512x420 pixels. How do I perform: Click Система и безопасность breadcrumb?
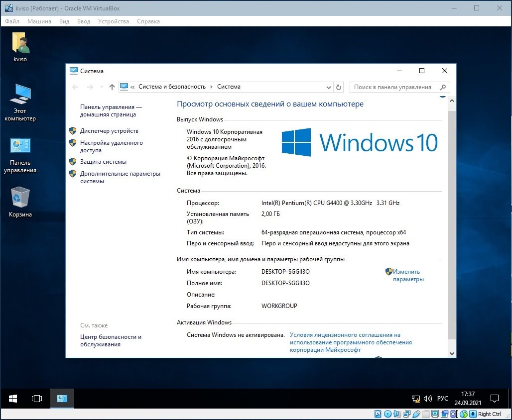(172, 87)
